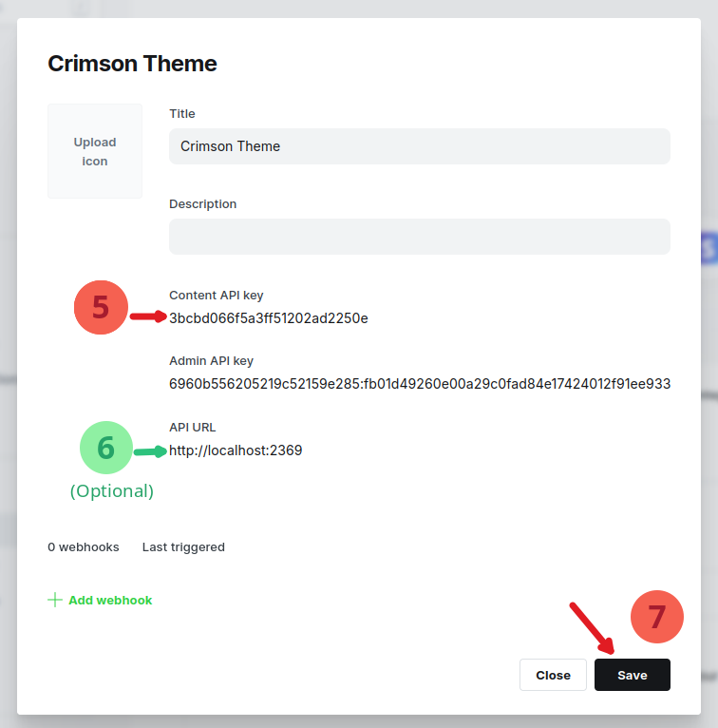Click into the empty Description field

click(419, 237)
